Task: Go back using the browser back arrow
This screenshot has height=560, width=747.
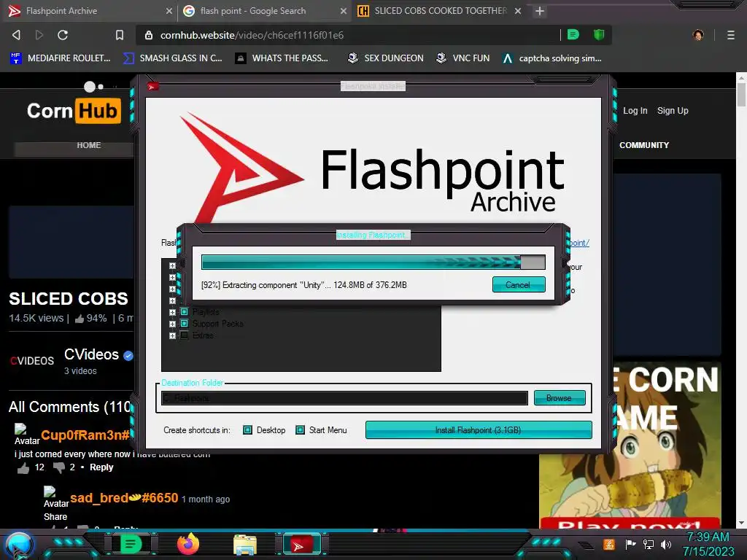Action: (x=16, y=35)
